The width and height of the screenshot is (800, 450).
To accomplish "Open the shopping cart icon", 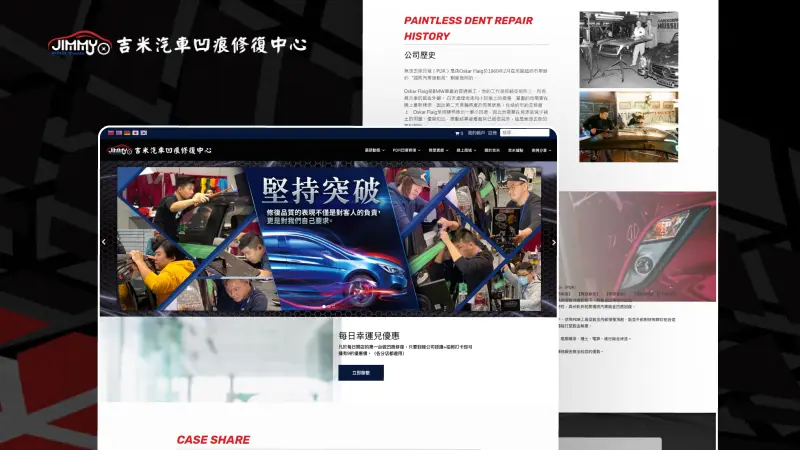I will pos(457,133).
